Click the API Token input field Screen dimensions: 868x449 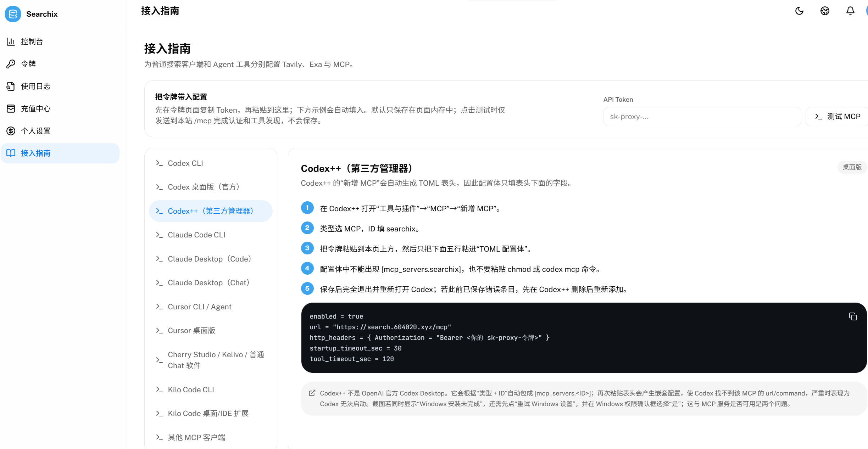click(x=702, y=117)
